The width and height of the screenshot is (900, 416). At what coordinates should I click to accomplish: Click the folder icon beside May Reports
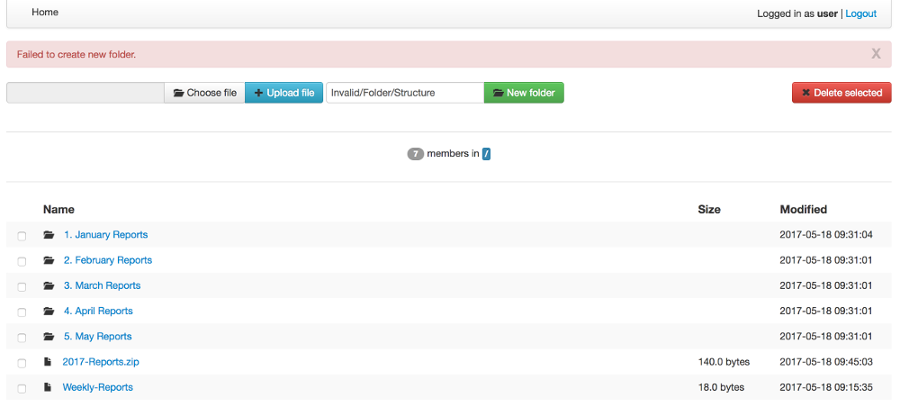(x=48, y=337)
